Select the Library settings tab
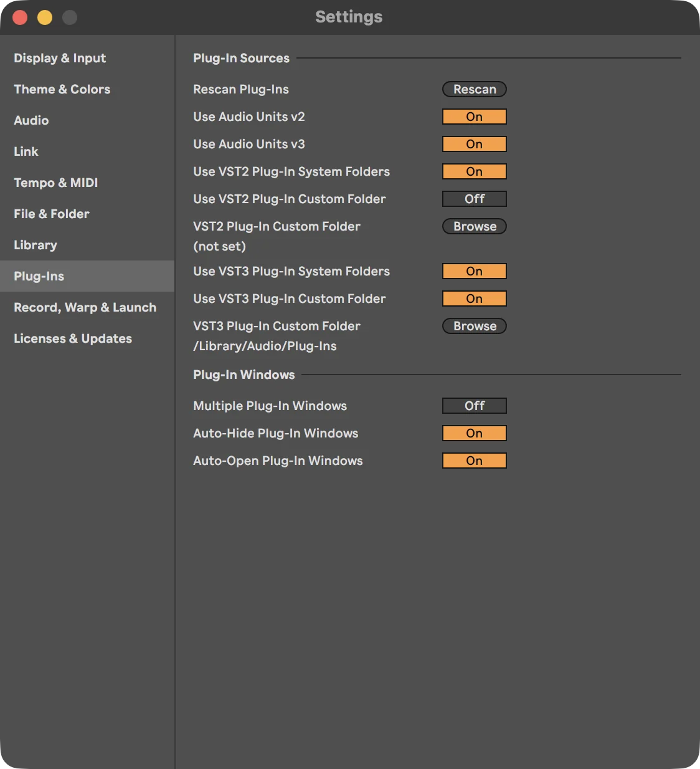This screenshot has height=769, width=700. [87, 245]
